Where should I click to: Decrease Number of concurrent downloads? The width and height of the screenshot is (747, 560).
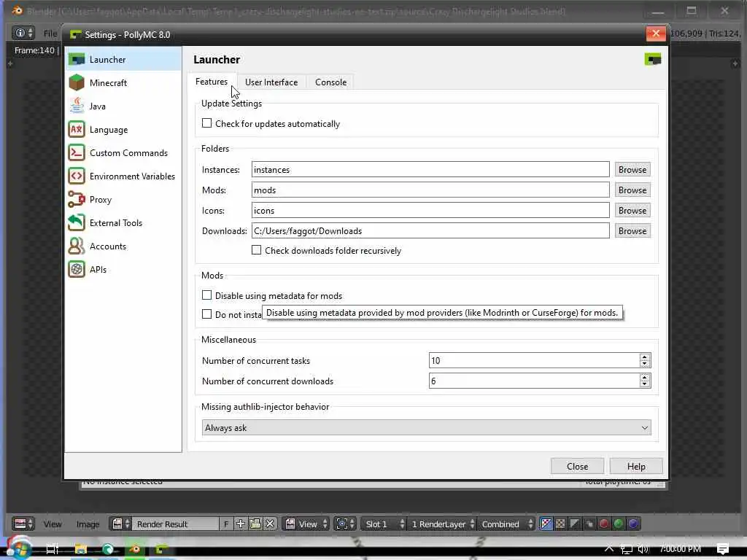click(645, 384)
